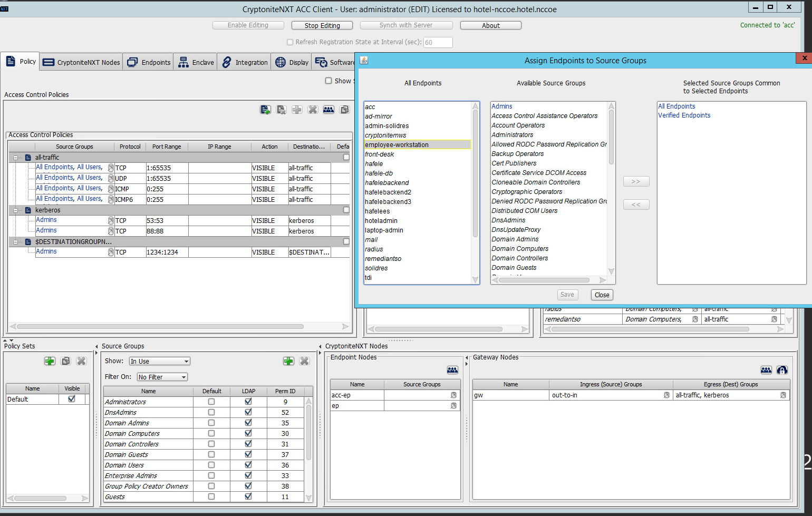Click Close in Assign Endpoints dialog
812x516 pixels.
coord(602,295)
